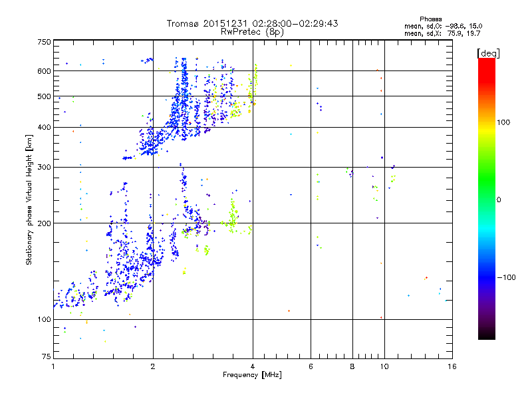Viewport: 532px width, 399px height.
Task: Click the x-axis tick label '2'
Action: tap(153, 366)
